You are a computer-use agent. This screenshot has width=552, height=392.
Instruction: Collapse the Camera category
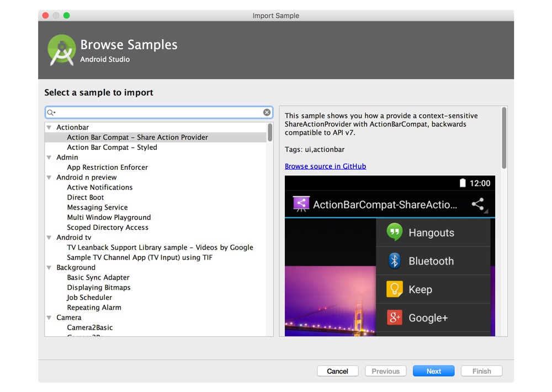pyautogui.click(x=50, y=318)
